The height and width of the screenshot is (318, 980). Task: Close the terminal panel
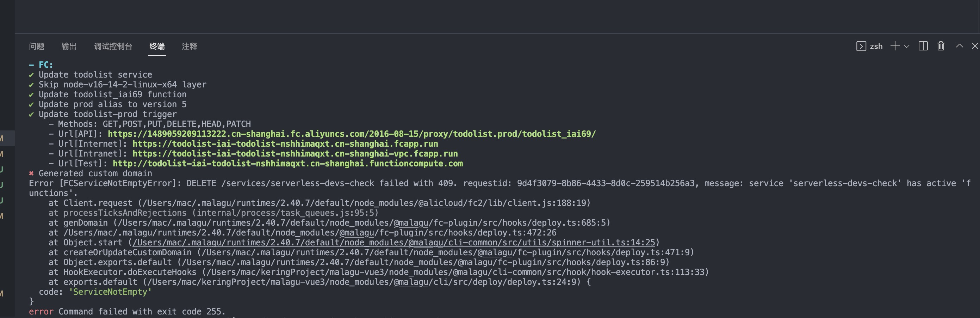975,46
